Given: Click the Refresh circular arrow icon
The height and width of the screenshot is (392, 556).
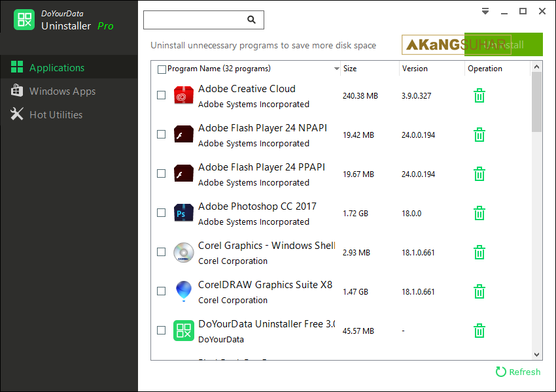Looking at the screenshot, I should pyautogui.click(x=500, y=372).
